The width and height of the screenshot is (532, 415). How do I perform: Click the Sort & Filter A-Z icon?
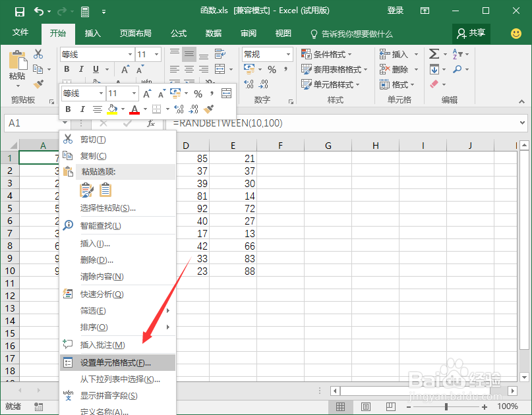(x=457, y=54)
